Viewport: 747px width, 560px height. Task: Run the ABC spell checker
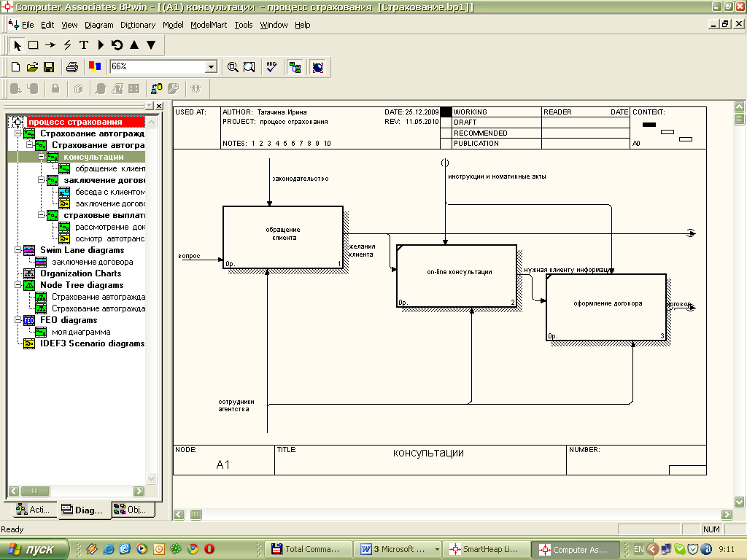pos(271,67)
